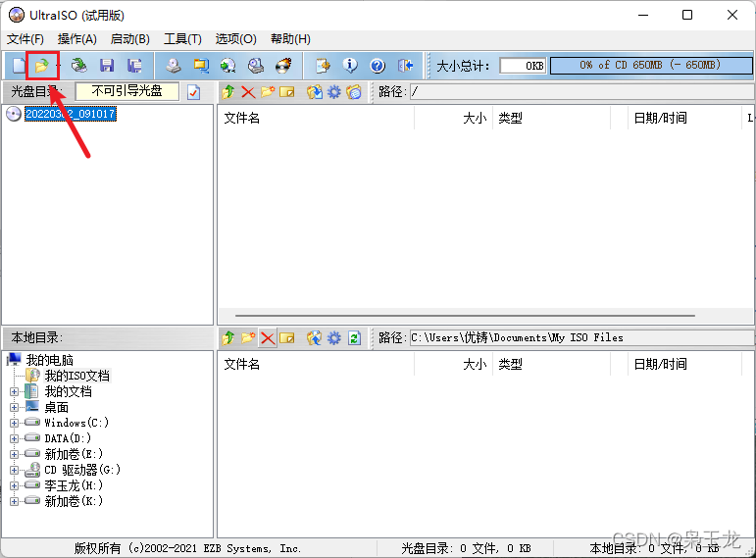
Task: Save the image with the floppy icon
Action: pyautogui.click(x=107, y=65)
